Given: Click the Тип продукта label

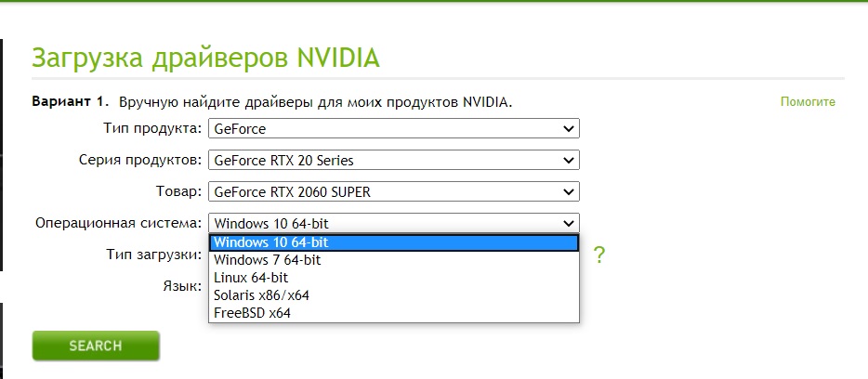Looking at the screenshot, I should pyautogui.click(x=151, y=128).
